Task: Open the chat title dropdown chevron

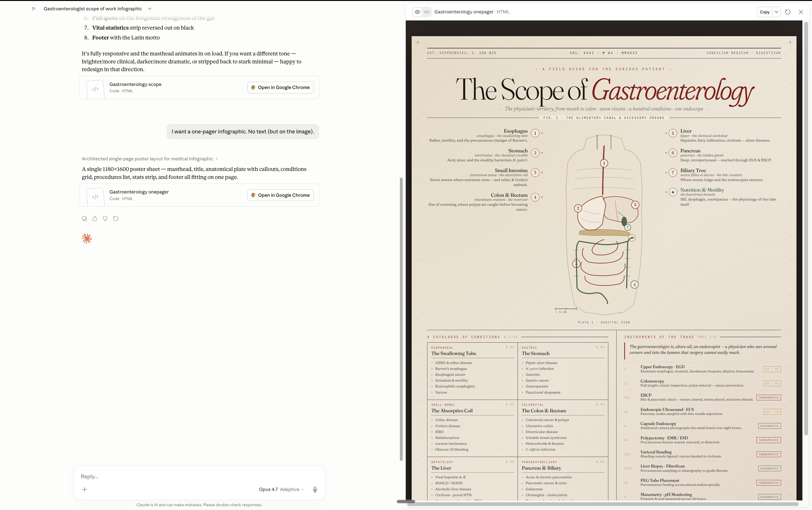Action: [150, 9]
